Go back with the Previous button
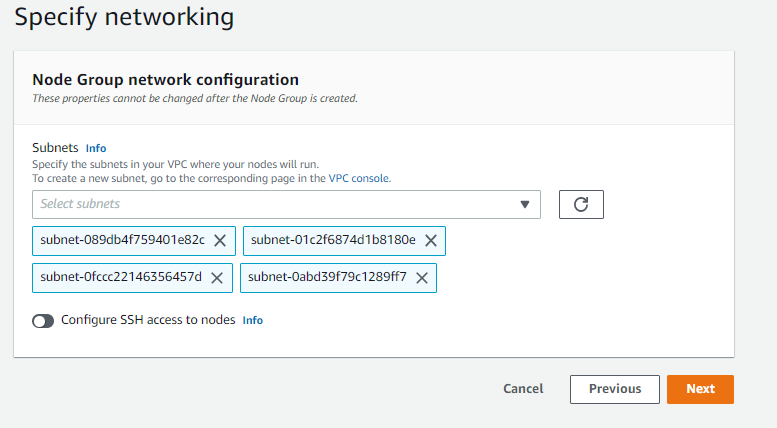 click(x=614, y=389)
